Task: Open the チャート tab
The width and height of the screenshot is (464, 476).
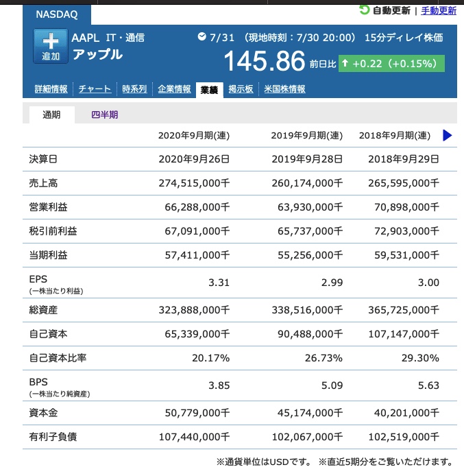Action: [95, 89]
